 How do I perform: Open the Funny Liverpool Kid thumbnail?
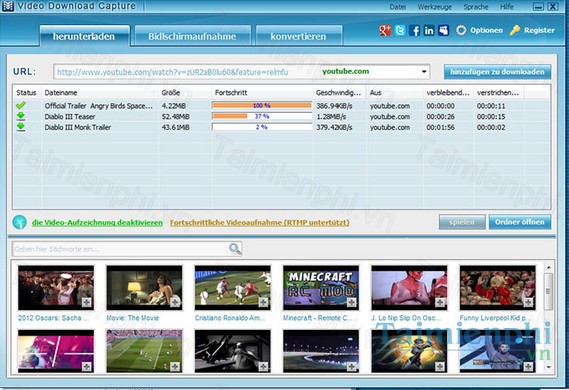click(498, 288)
